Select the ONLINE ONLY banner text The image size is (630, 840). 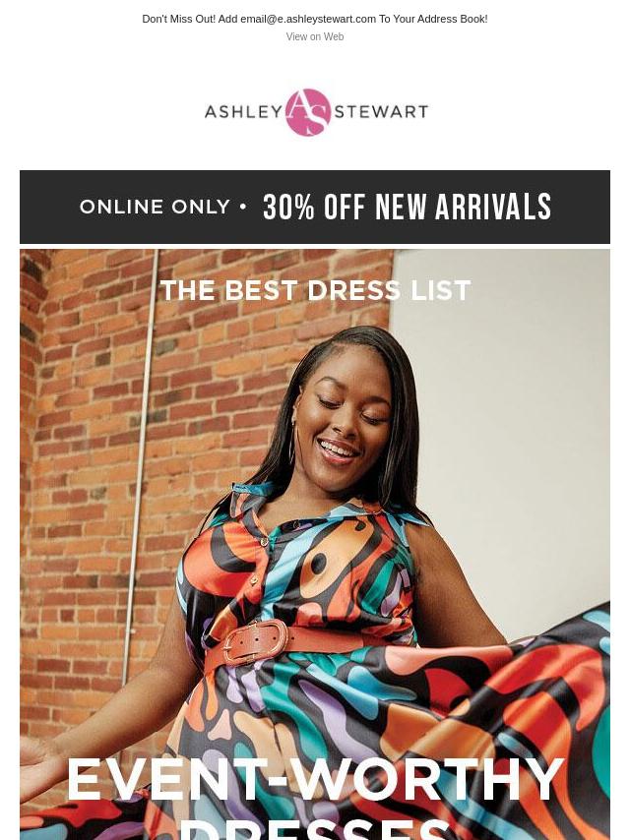pos(155,207)
